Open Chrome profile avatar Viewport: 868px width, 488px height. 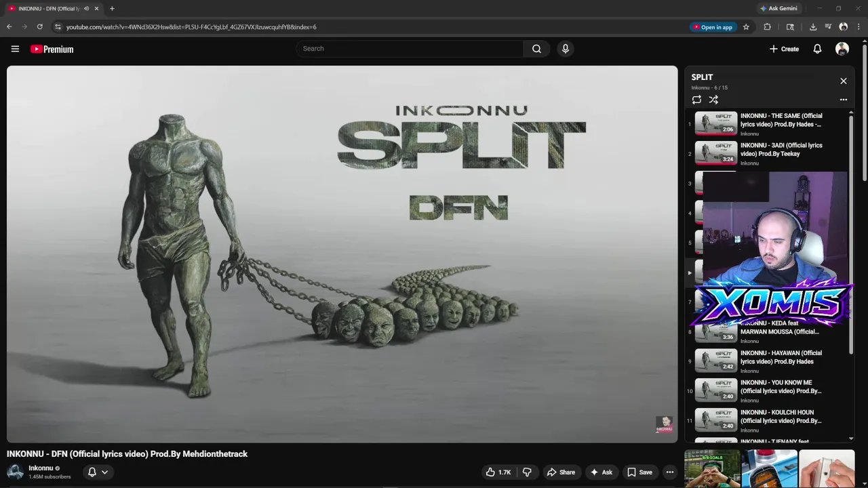[844, 27]
